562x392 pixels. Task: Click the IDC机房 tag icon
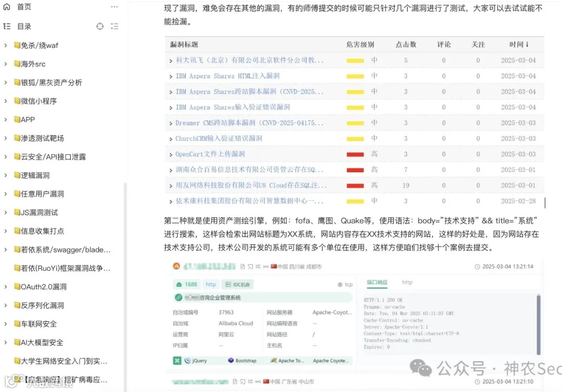point(228,284)
